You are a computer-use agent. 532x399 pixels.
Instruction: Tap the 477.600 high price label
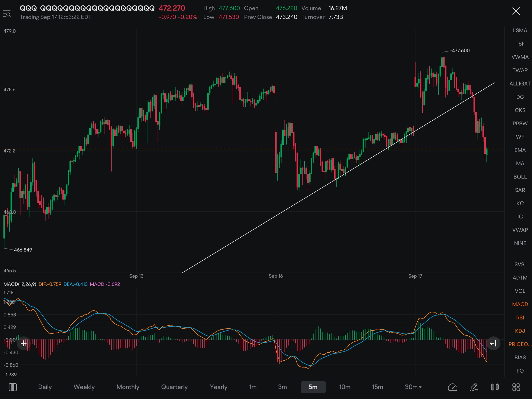coord(461,50)
